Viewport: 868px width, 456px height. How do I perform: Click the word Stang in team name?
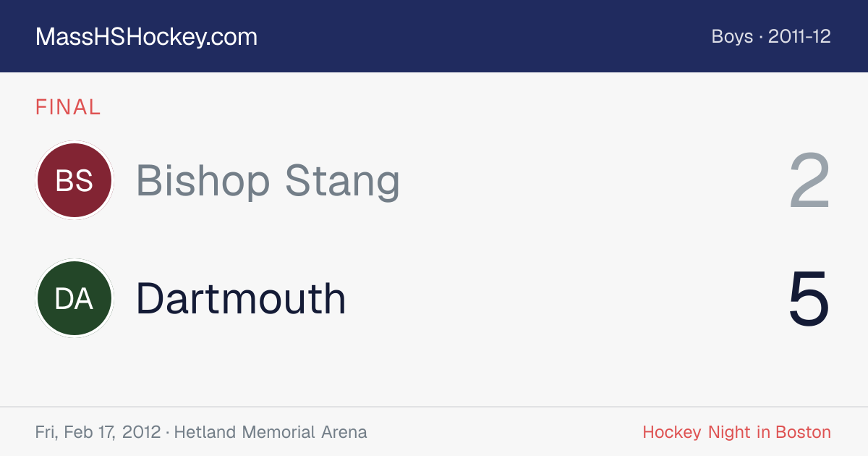tap(342, 180)
